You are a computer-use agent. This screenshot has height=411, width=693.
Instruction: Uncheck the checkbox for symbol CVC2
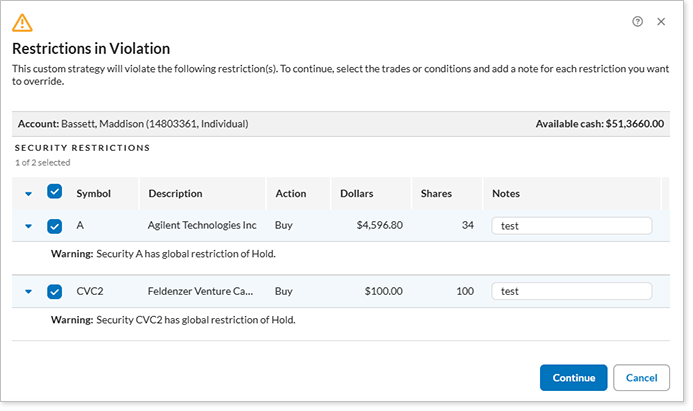point(55,292)
